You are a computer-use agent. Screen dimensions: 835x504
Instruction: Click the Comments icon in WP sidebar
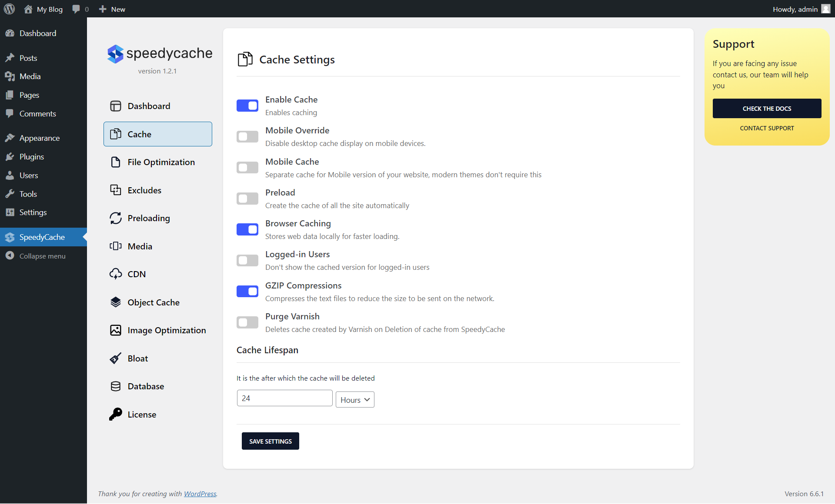click(10, 114)
